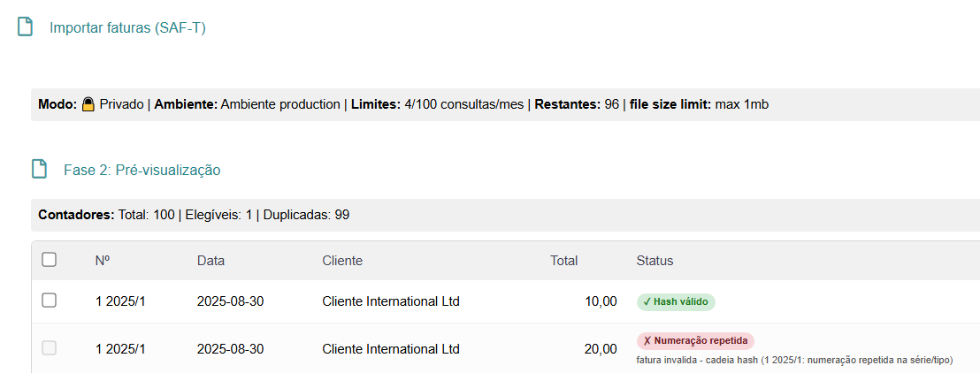Click the Cliente column header
The height and width of the screenshot is (373, 980).
point(342,261)
